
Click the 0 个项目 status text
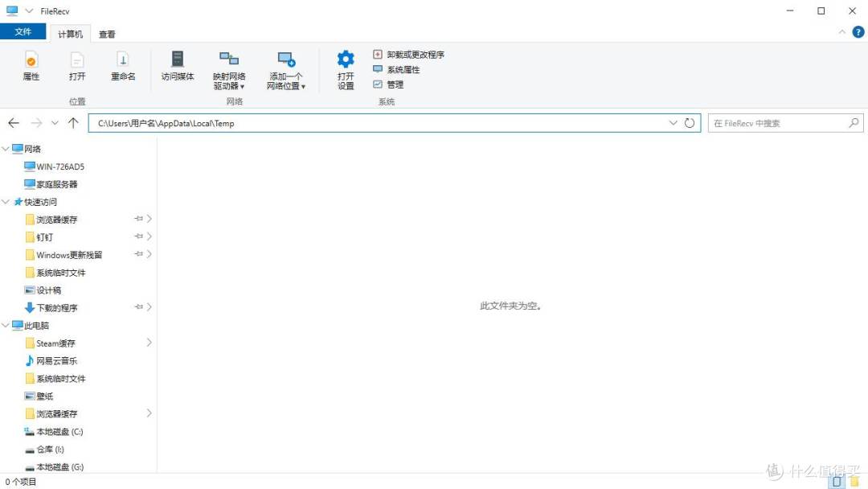pyautogui.click(x=20, y=482)
